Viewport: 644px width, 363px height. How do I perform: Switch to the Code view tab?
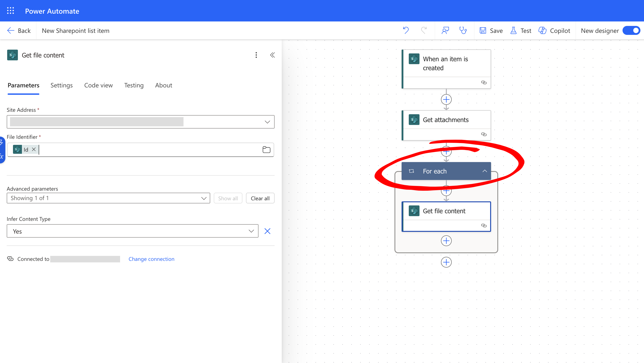tap(98, 85)
